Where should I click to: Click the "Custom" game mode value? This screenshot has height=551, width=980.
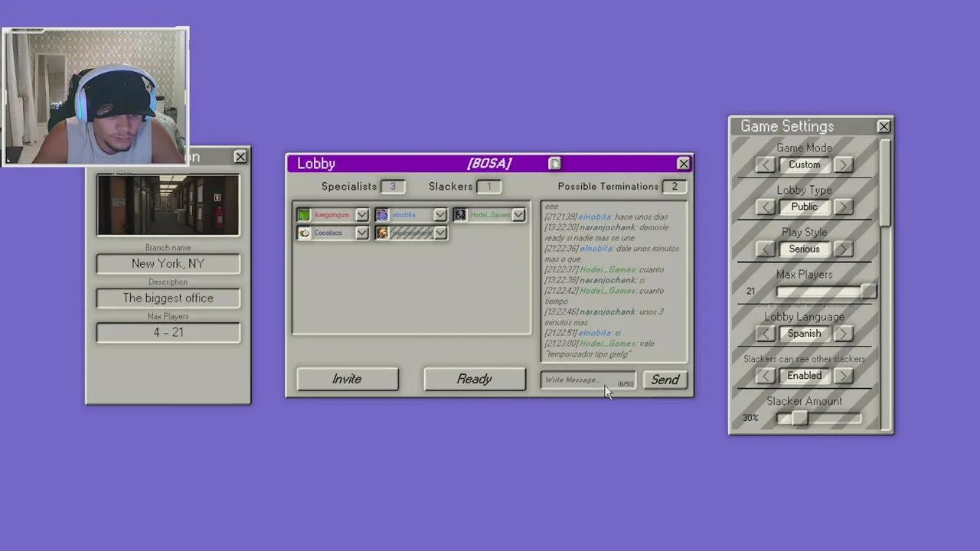(x=805, y=165)
